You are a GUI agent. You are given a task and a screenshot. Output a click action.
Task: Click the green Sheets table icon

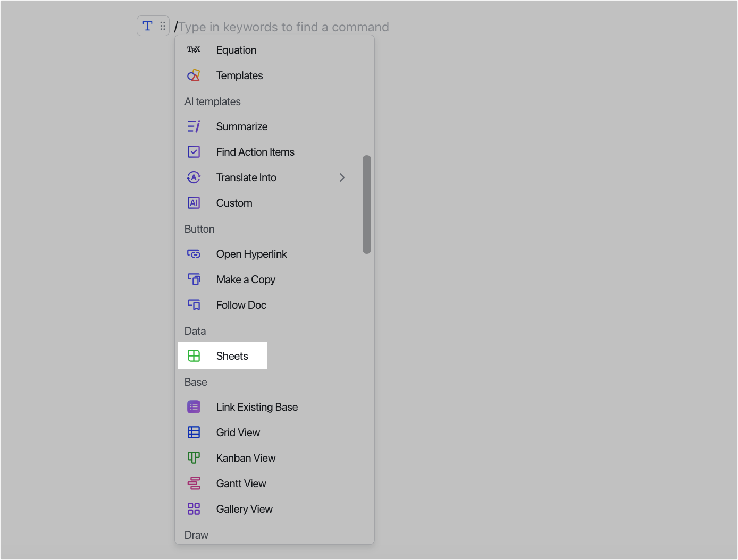[x=194, y=355]
